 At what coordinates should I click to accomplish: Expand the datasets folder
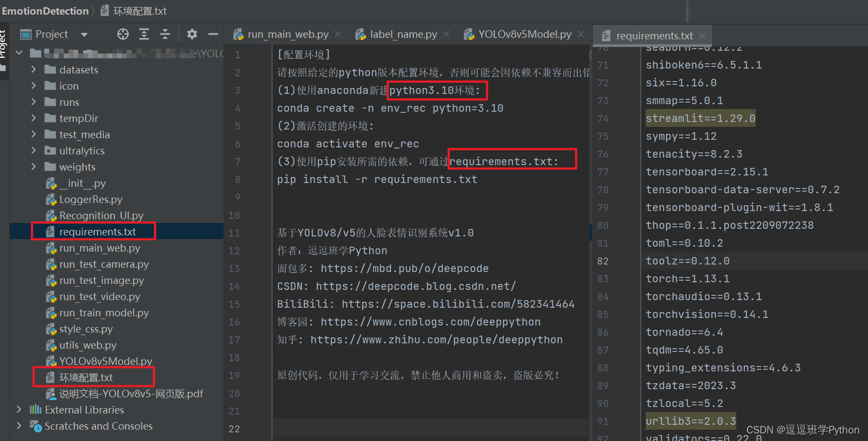tap(33, 70)
